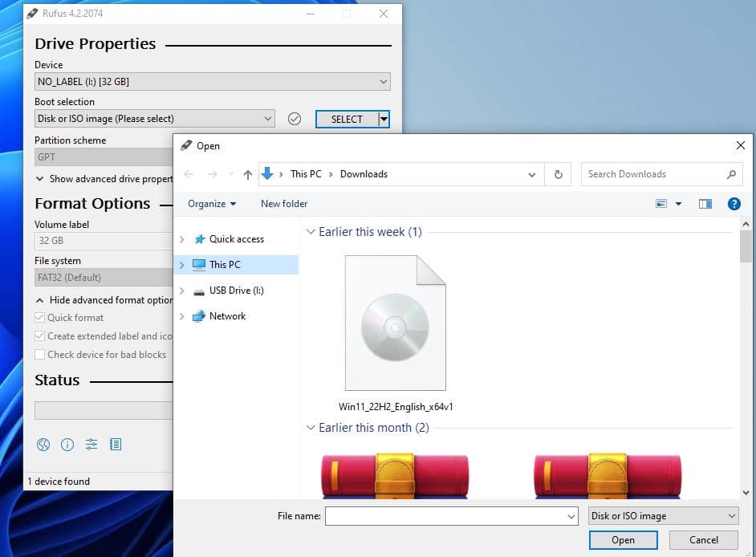Click the checksum checkmark icon
The image size is (756, 557).
pos(295,119)
